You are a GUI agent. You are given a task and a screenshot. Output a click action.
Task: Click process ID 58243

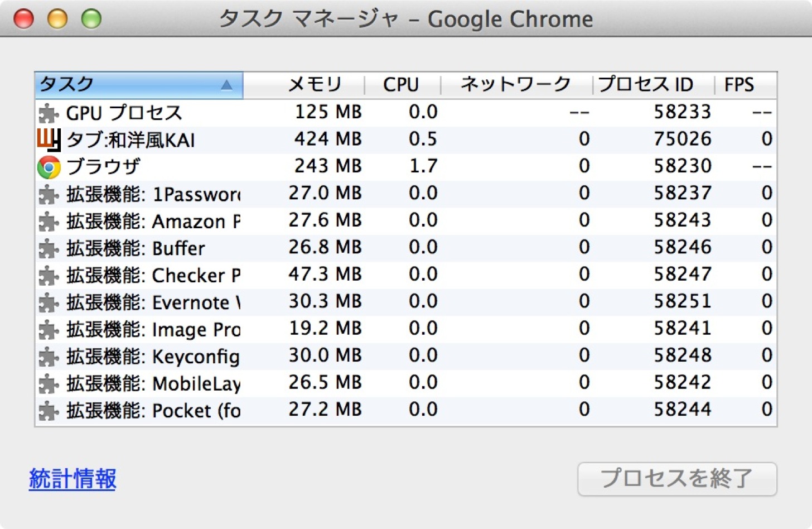[x=683, y=220]
